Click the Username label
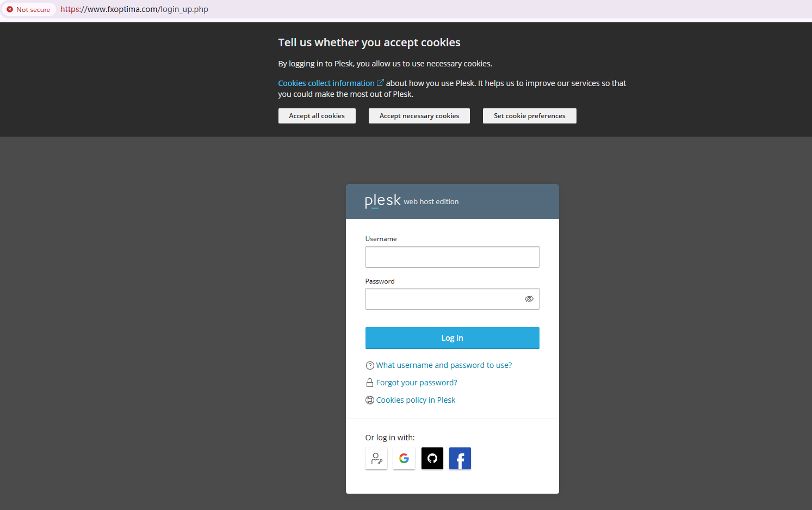 [381, 239]
